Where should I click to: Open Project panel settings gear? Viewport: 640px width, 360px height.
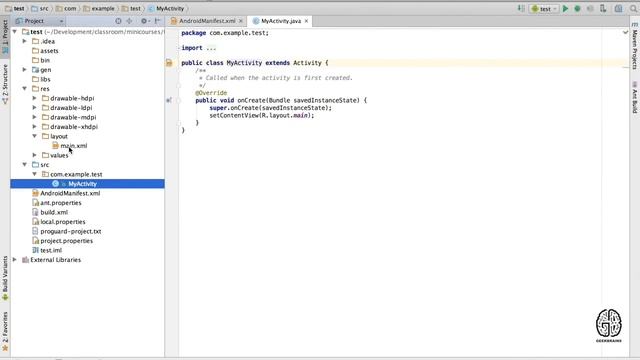click(144, 21)
